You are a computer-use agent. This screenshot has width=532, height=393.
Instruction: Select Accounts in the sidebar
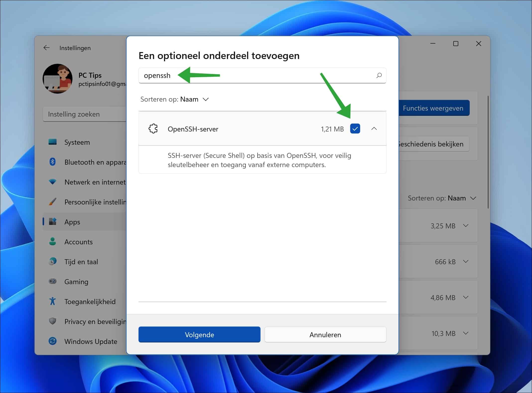pos(78,242)
